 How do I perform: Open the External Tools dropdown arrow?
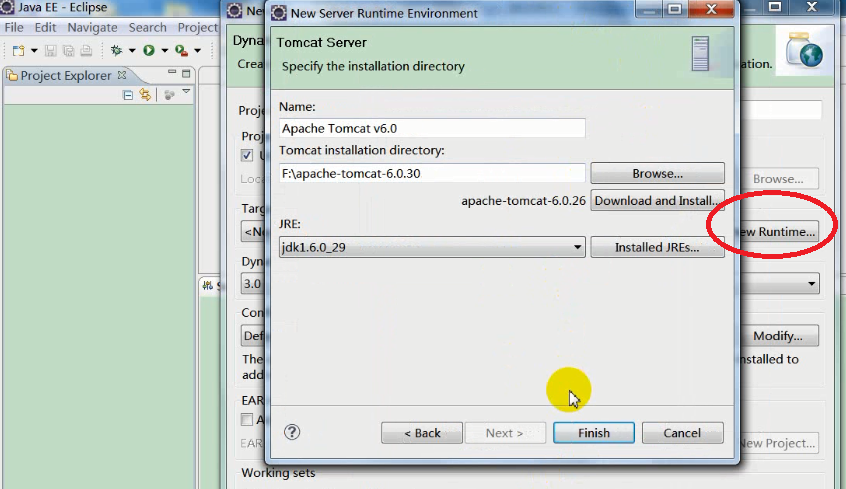[x=197, y=51]
